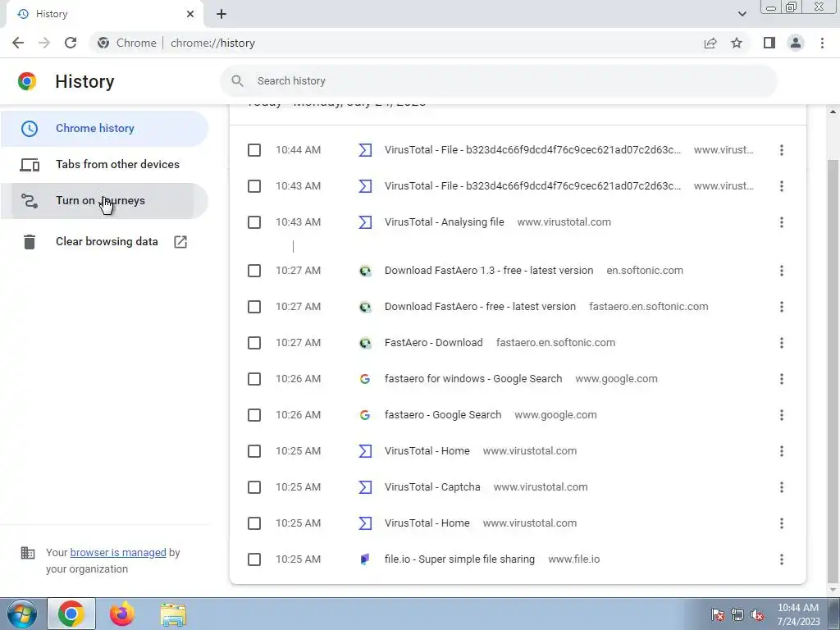Check the file.io entry checkbox
This screenshot has height=630, width=840.
[x=254, y=559]
